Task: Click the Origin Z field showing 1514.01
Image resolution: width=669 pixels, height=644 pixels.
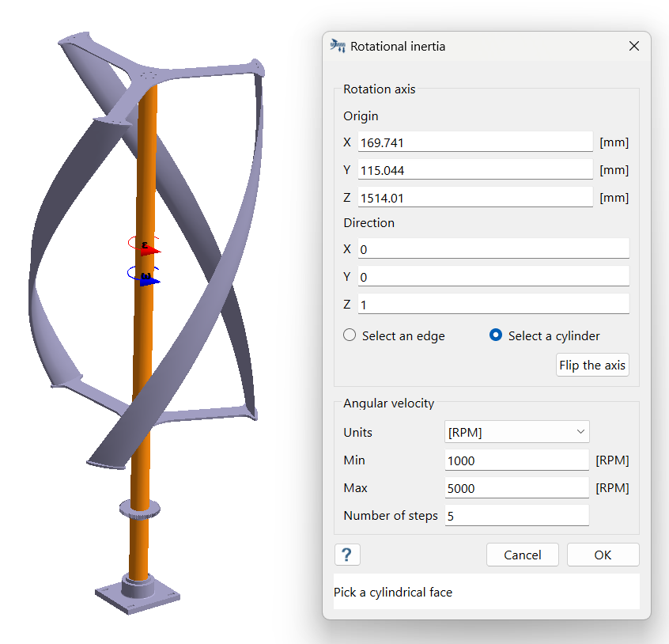Action: [474, 198]
